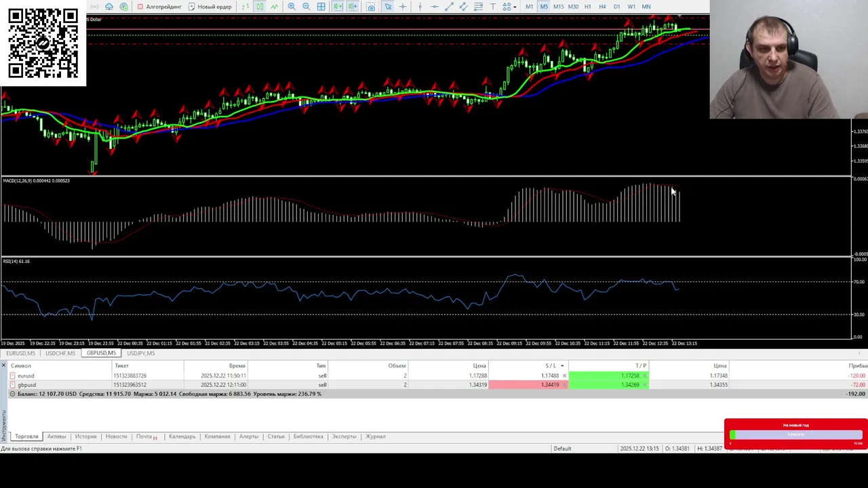868x488 pixels.
Task: Open the cloud VPS hosting icon
Action: pos(109,6)
